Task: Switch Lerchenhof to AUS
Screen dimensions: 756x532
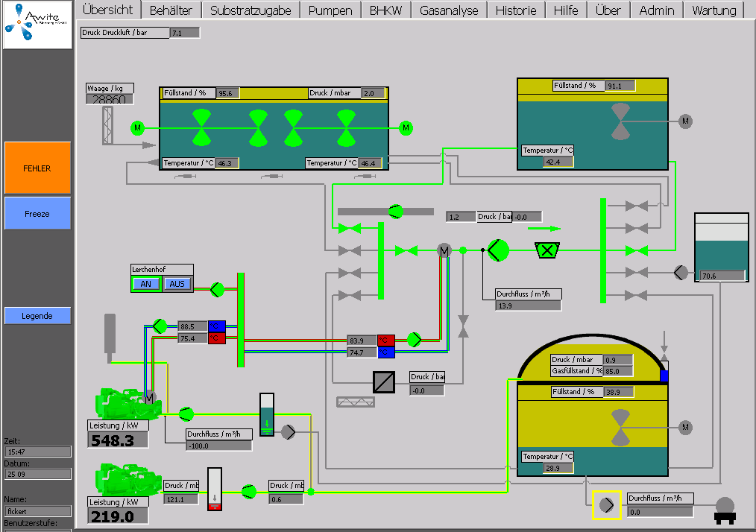Action: (177, 284)
